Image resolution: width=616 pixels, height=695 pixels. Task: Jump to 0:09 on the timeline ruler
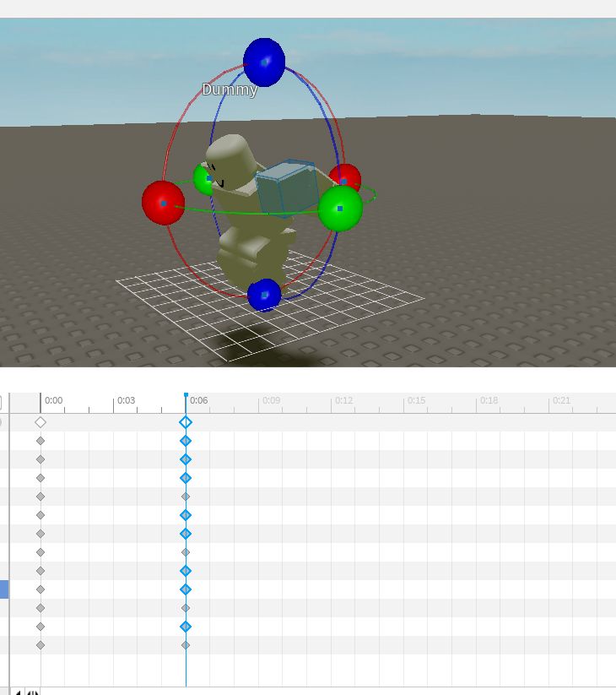pyautogui.click(x=272, y=400)
